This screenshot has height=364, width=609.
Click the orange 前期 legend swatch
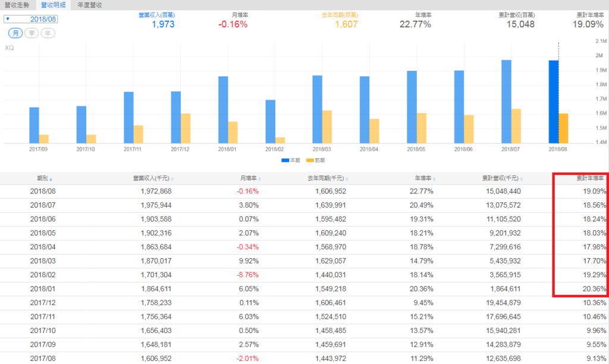pos(310,161)
